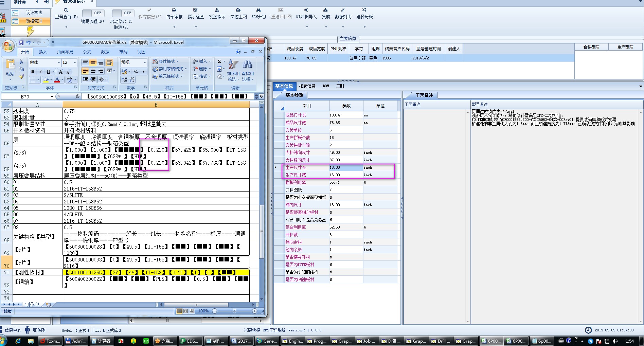Click the 型号查询(F) search icon
The image size is (644, 346).
[x=66, y=10]
